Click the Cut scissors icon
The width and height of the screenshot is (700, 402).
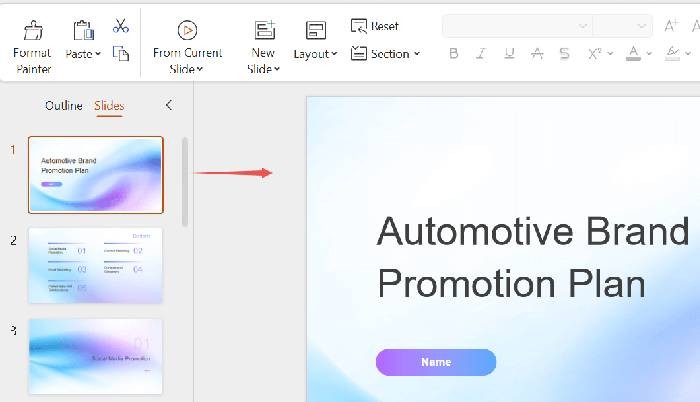tap(121, 26)
